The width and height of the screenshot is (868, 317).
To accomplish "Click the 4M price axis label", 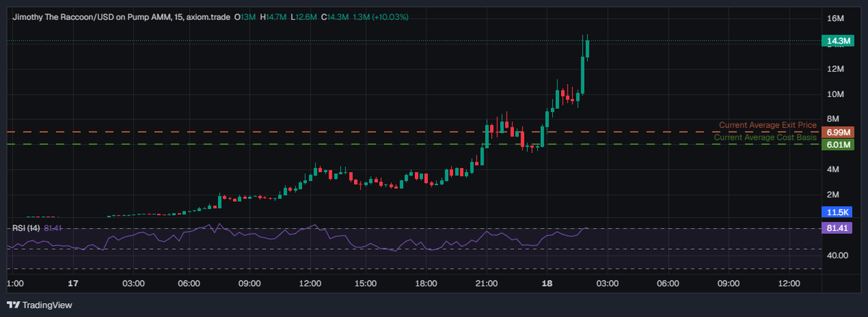I will pos(835,169).
